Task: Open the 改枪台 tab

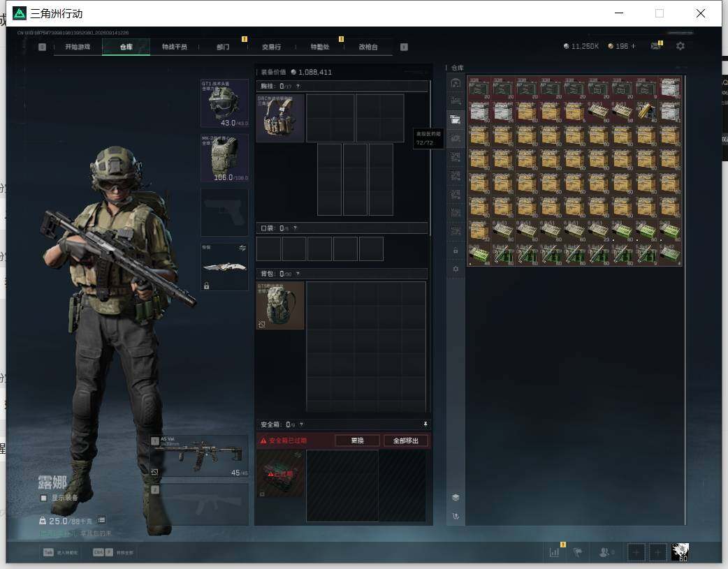Action: click(368, 47)
